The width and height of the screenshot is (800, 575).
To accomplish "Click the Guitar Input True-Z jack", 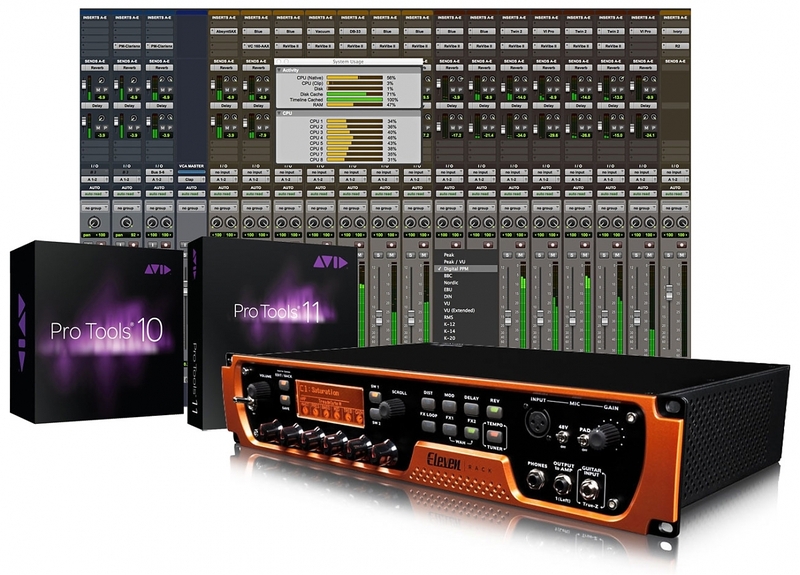I will tap(589, 490).
